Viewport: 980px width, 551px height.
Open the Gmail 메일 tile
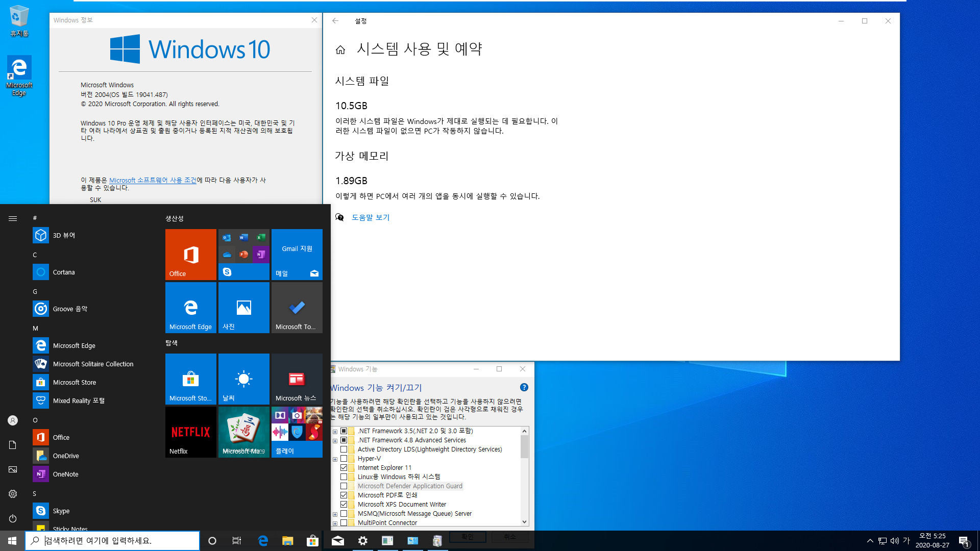297,255
